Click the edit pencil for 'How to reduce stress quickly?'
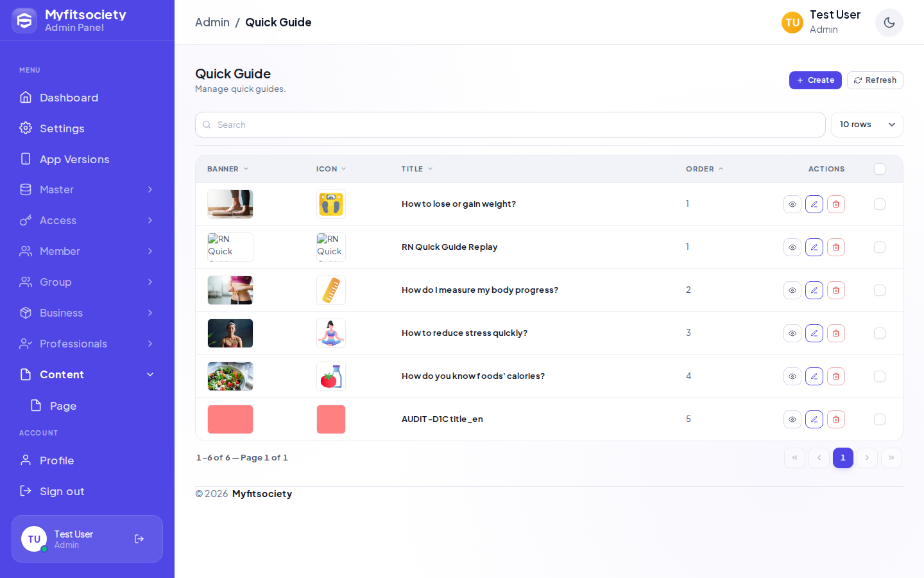The image size is (924, 578). coord(814,333)
